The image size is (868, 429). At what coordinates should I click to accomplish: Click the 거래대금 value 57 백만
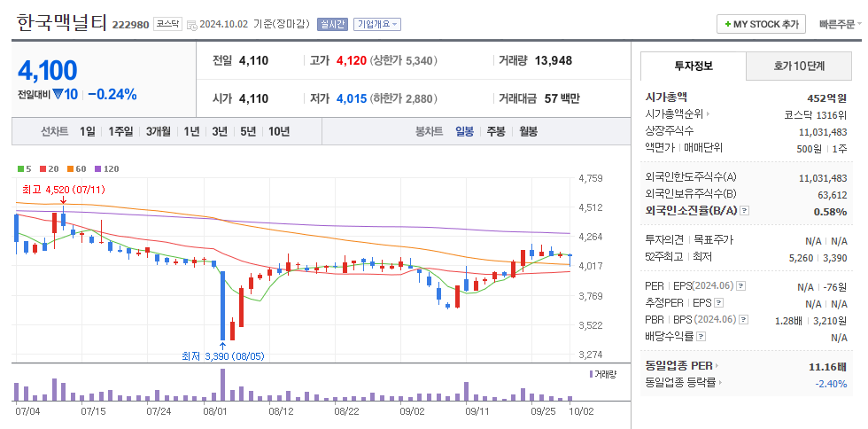(x=562, y=98)
